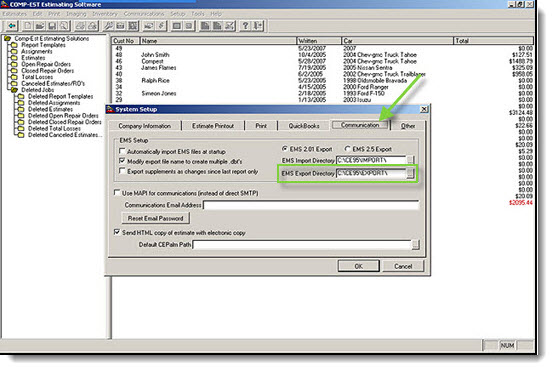Browse for EMS Import Directory folder

coord(410,160)
